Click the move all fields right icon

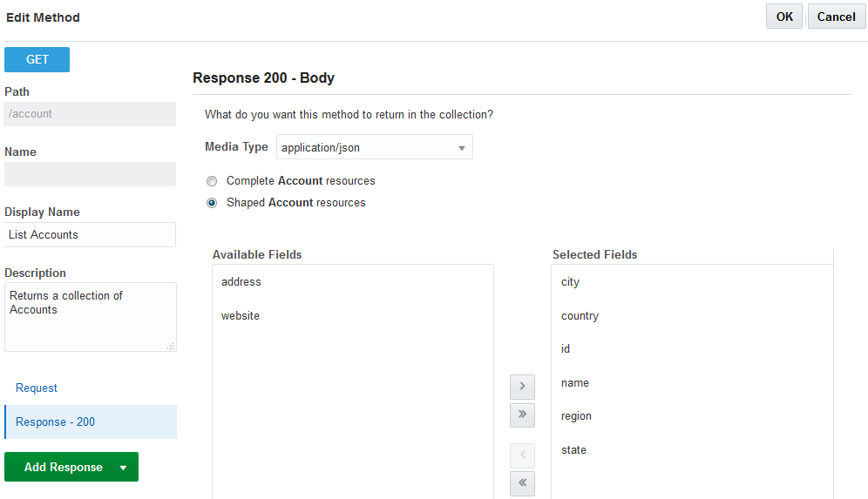coord(522,415)
